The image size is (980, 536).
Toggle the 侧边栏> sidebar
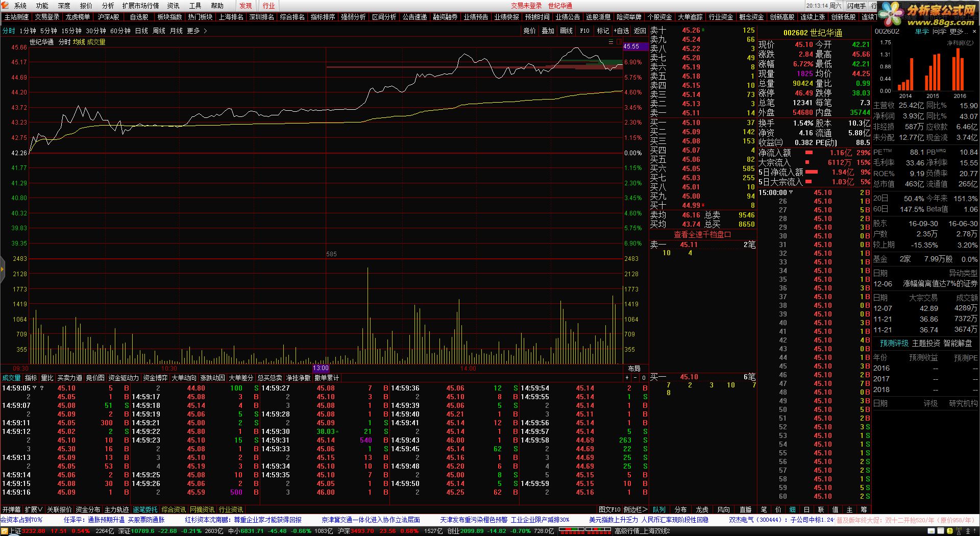(635, 509)
